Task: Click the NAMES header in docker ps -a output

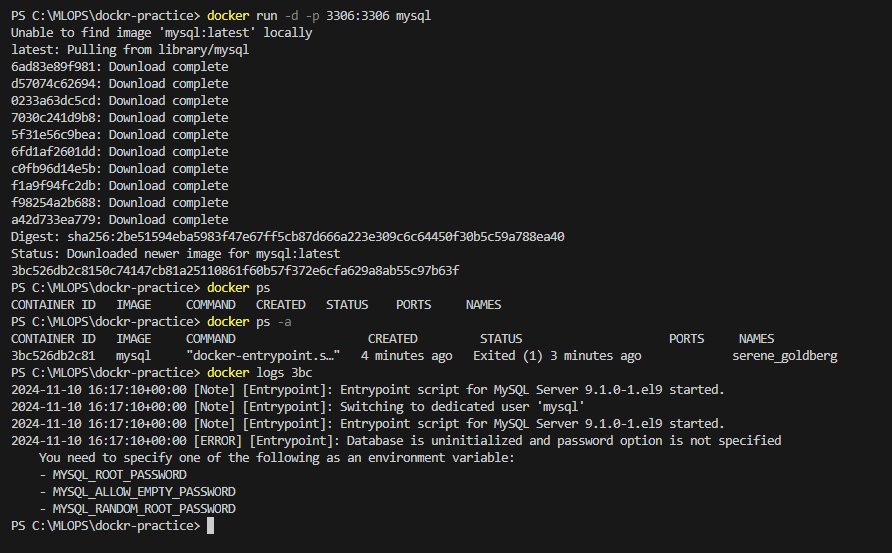Action: (x=756, y=339)
